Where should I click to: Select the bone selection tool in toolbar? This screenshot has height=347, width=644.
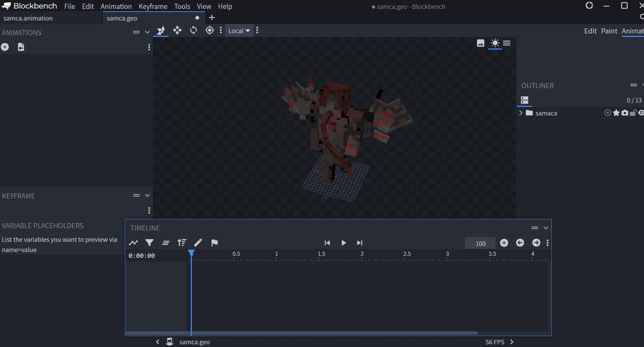point(161,31)
